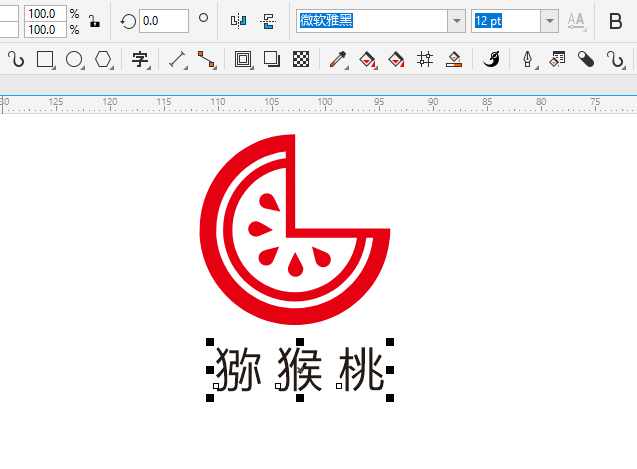Click the bottom-right selection handle of the text
The height and width of the screenshot is (469, 637).
tap(390, 397)
